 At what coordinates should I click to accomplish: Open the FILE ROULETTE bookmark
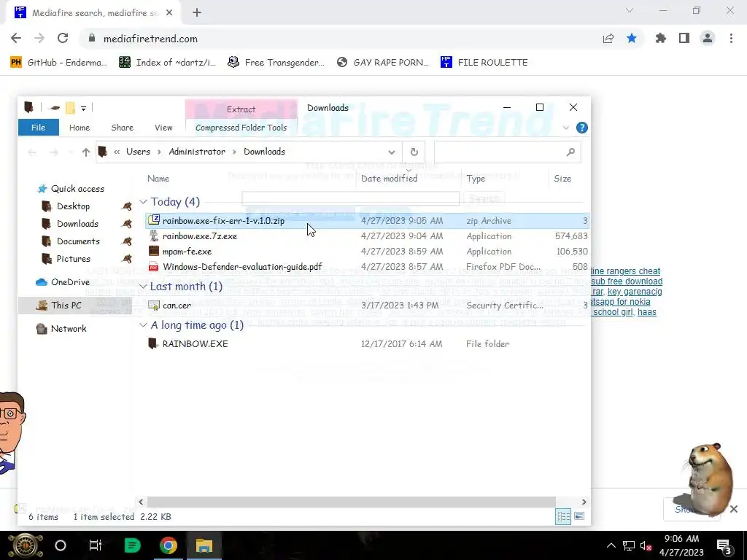tap(484, 63)
